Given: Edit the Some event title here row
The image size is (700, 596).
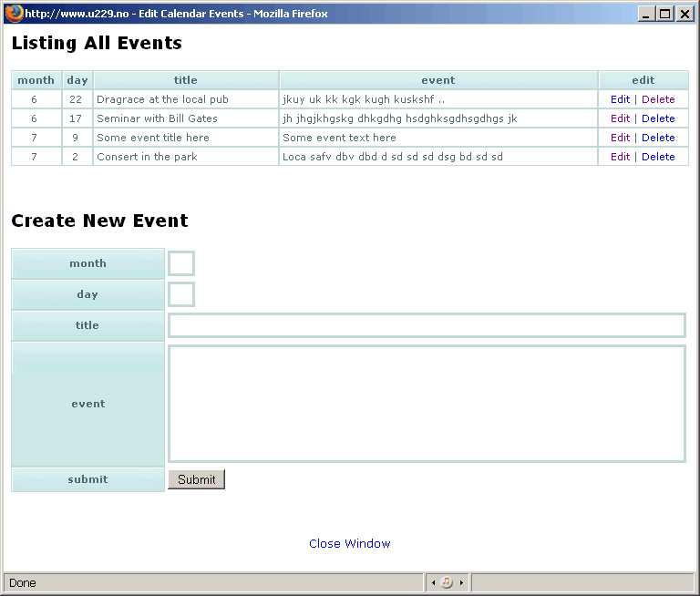Looking at the screenshot, I should (x=620, y=138).
